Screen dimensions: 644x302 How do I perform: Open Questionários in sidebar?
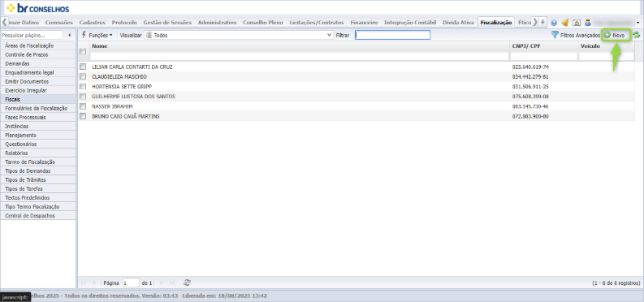click(38, 144)
